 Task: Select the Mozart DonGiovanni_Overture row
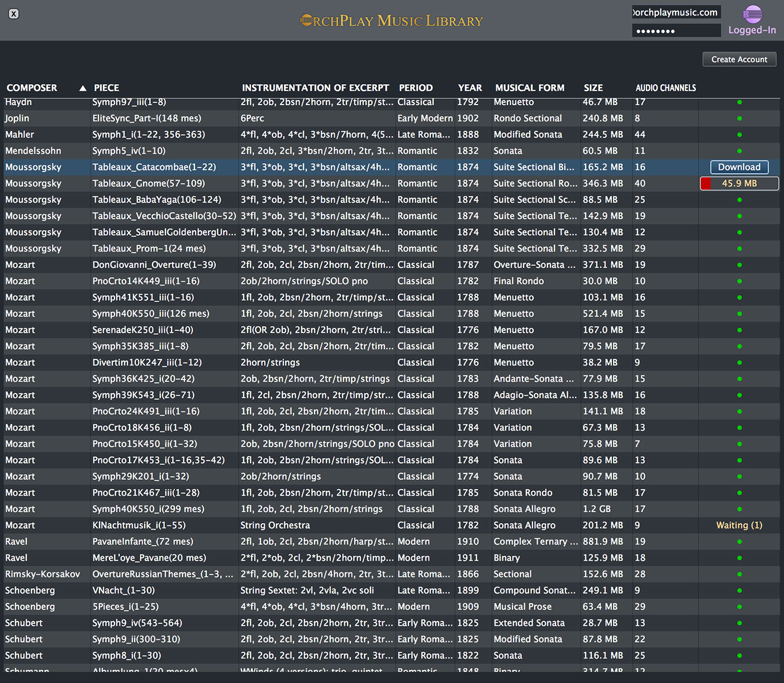point(154,265)
